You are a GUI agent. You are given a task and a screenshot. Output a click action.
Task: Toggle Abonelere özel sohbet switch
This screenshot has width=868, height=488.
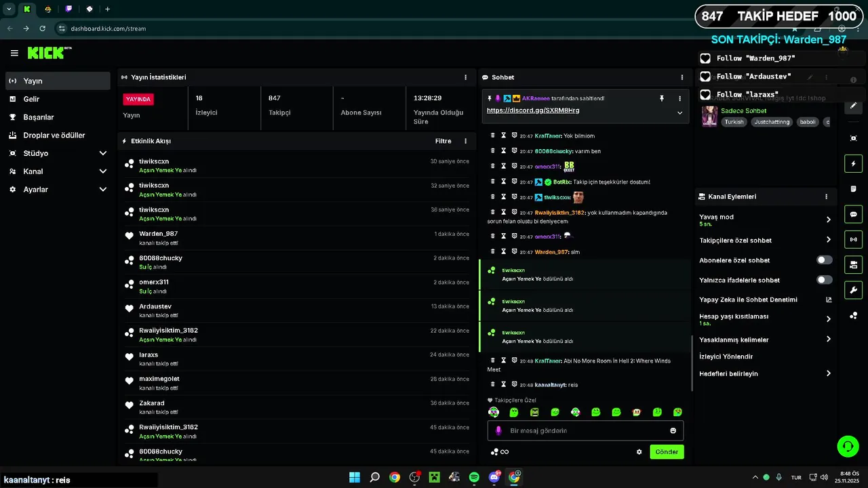[x=824, y=260]
